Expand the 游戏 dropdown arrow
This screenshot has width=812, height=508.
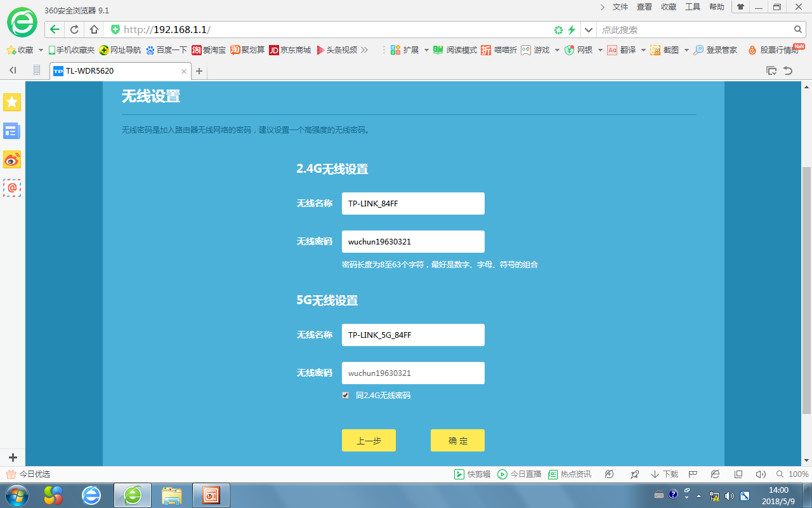point(557,50)
